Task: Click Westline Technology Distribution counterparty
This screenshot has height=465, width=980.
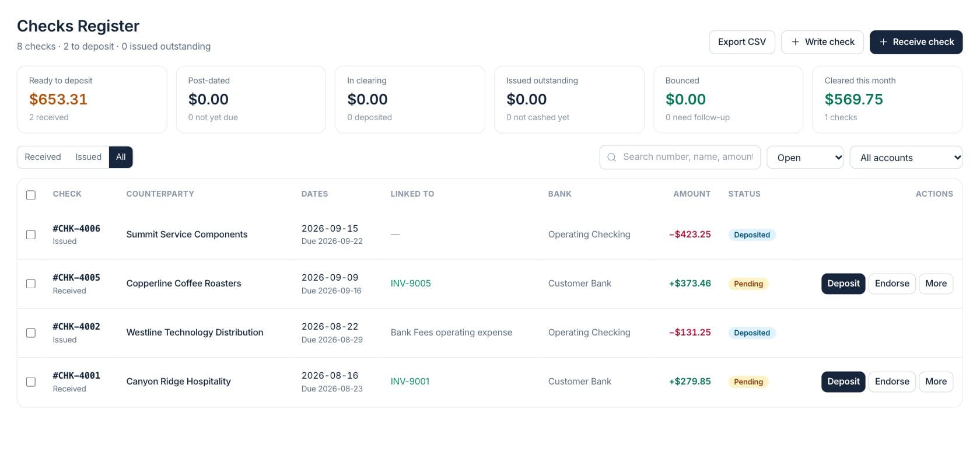Action: coord(195,333)
